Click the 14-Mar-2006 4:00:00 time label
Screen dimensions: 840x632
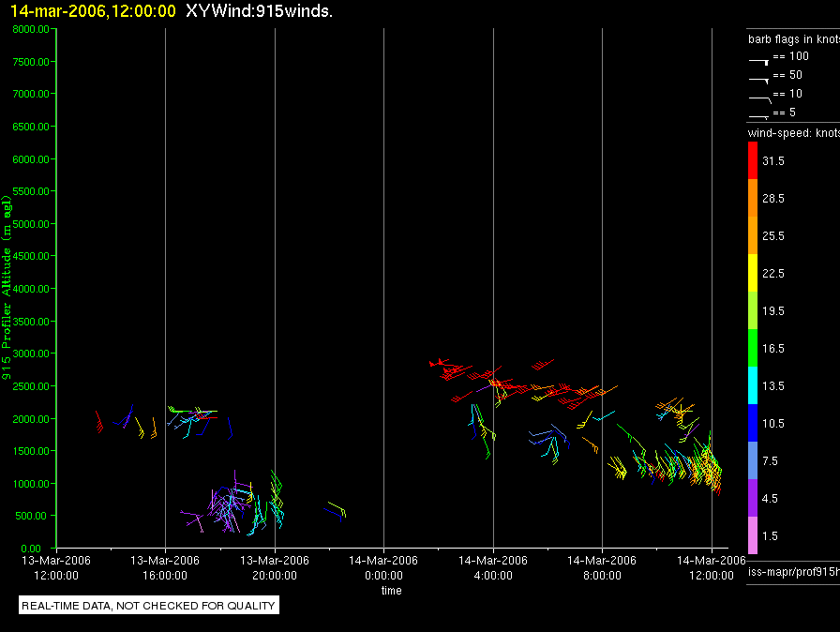coord(493,567)
